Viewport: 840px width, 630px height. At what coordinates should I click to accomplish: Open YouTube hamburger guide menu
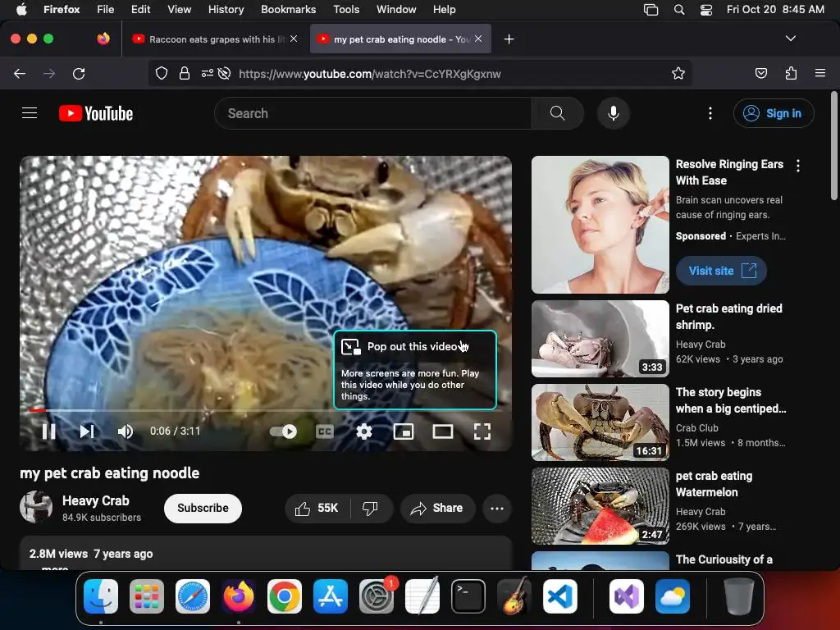(x=30, y=113)
